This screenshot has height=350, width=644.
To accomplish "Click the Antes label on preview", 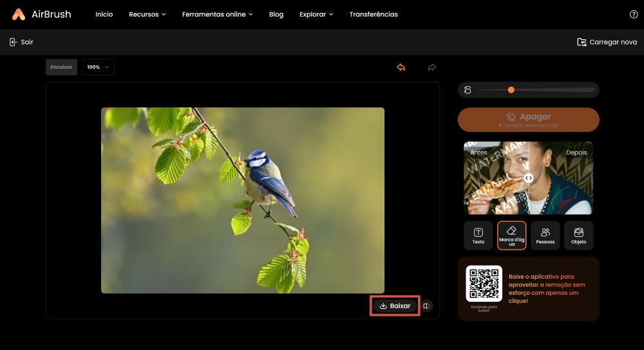I will [478, 152].
